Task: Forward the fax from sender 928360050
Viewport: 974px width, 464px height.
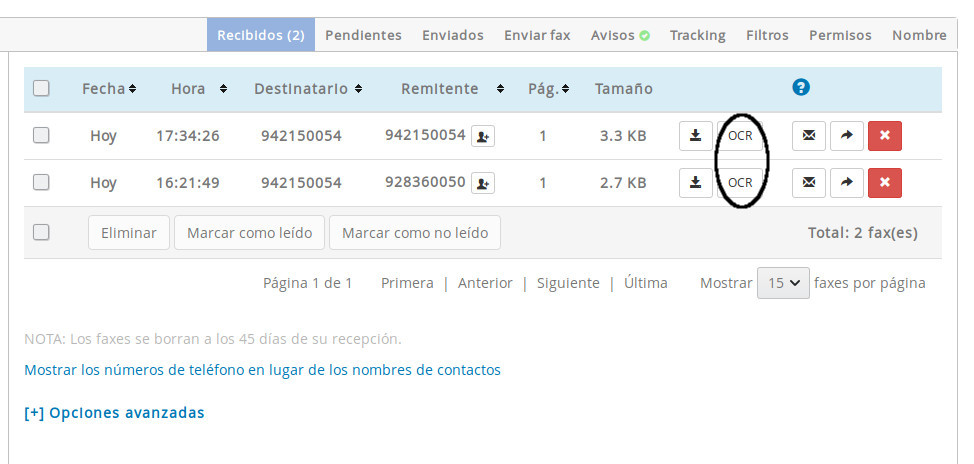Action: [x=846, y=182]
